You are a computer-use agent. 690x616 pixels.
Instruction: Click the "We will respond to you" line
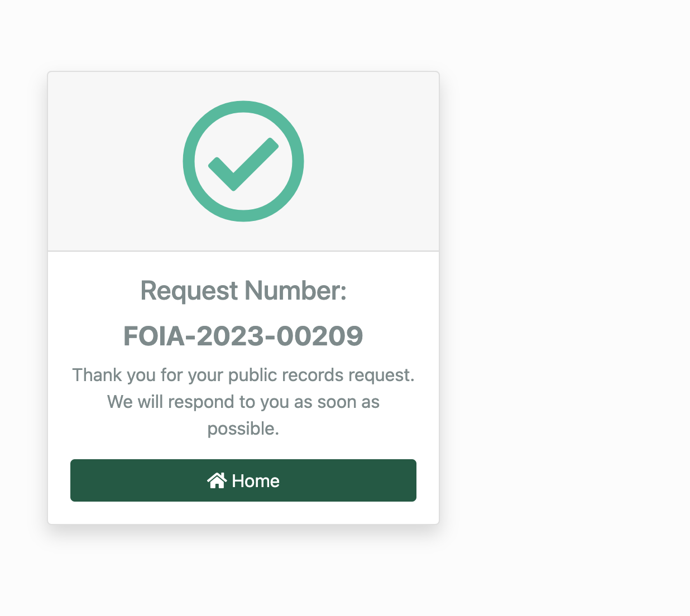[243, 402]
